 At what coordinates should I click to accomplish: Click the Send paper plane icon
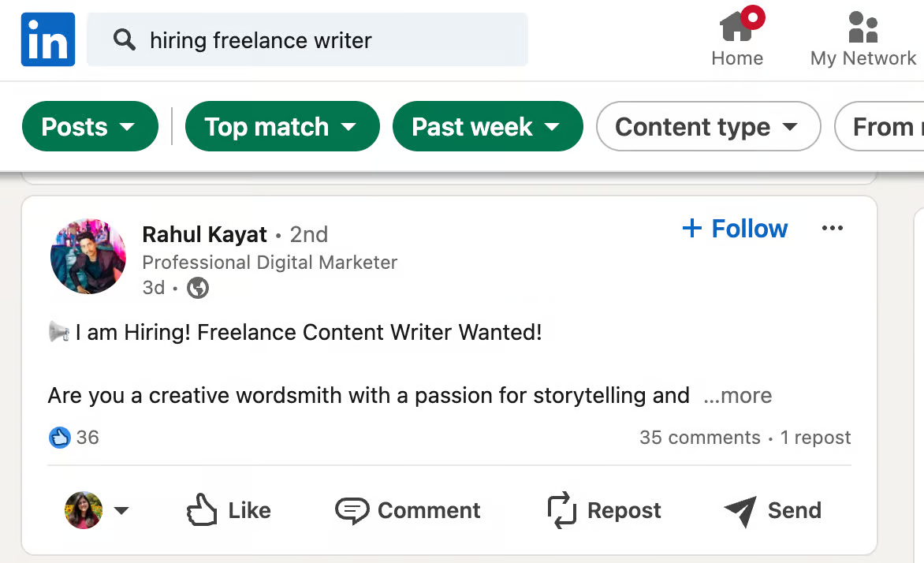click(740, 510)
